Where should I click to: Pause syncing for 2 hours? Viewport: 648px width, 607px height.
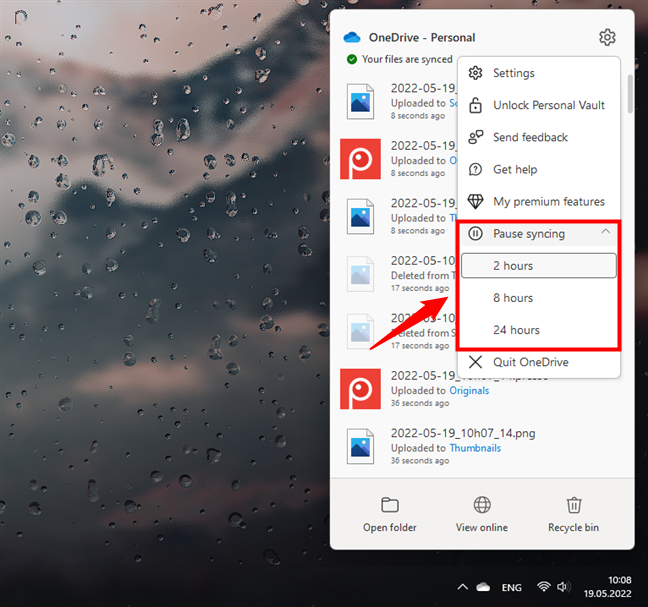(x=539, y=266)
